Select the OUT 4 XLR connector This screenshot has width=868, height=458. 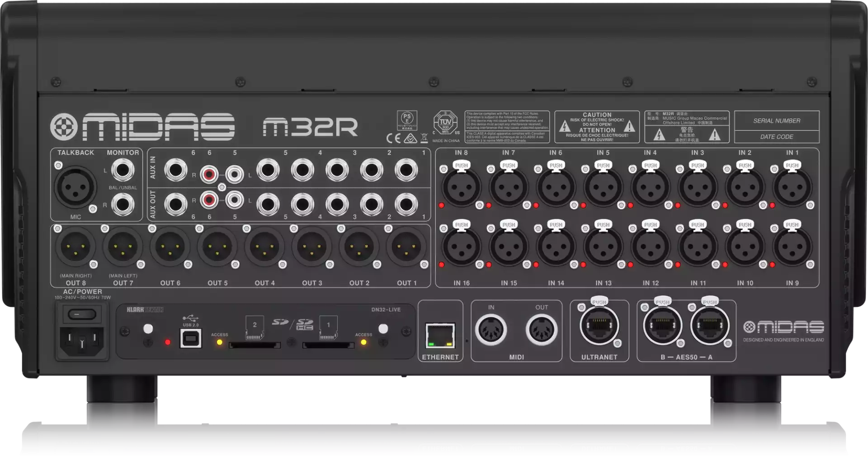point(264,246)
